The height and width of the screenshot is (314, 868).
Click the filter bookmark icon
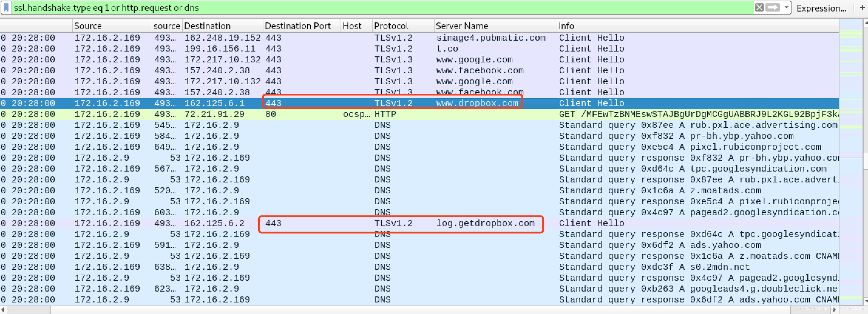(x=6, y=7)
